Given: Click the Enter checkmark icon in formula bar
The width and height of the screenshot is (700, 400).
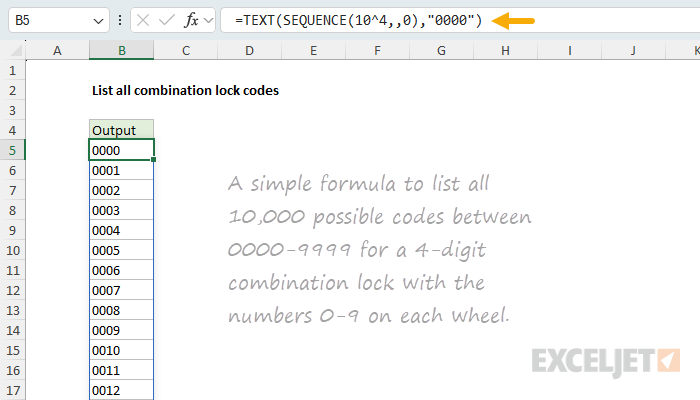Looking at the screenshot, I should (x=167, y=20).
